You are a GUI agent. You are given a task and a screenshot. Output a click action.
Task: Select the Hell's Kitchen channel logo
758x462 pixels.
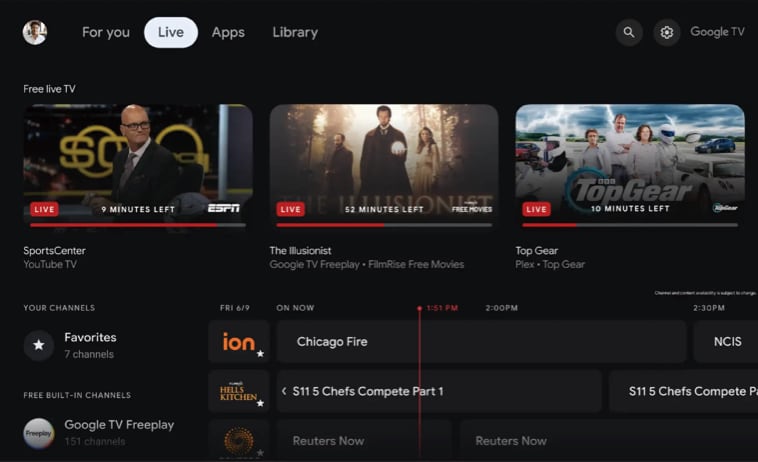[239, 391]
